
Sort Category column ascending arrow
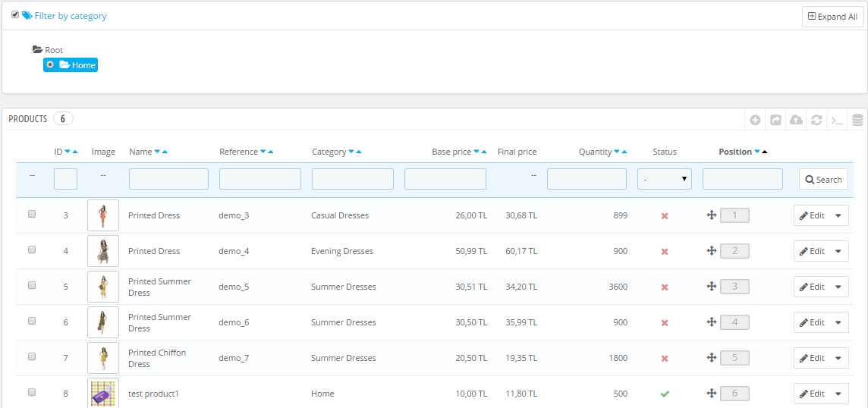359,152
